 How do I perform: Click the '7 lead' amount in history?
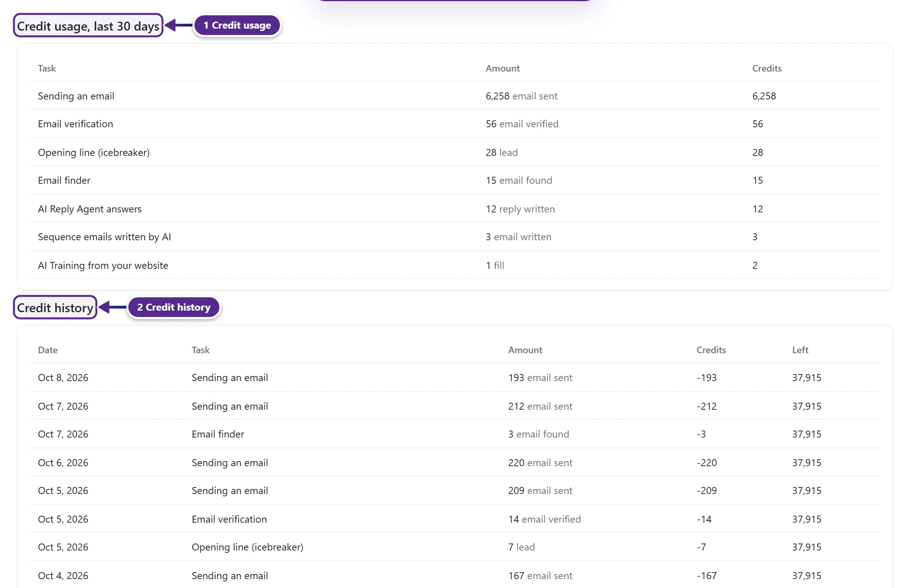(521, 547)
